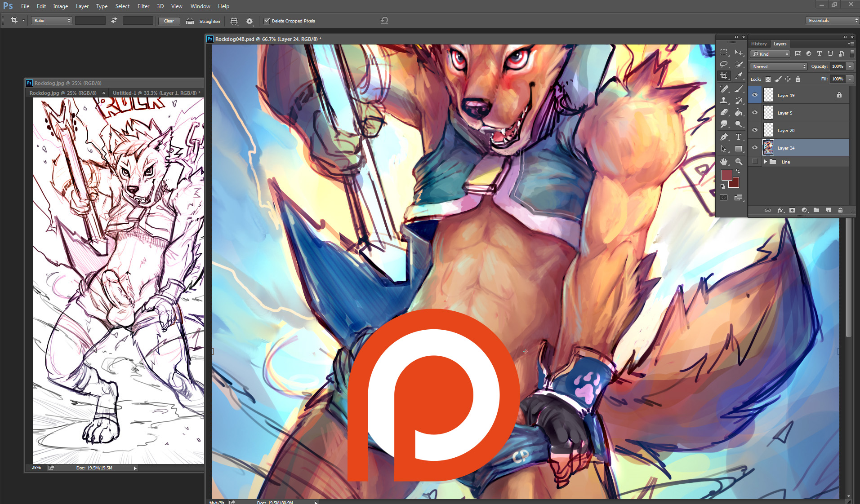The width and height of the screenshot is (860, 504).
Task: Open the foreground color swatch
Action: (x=726, y=175)
